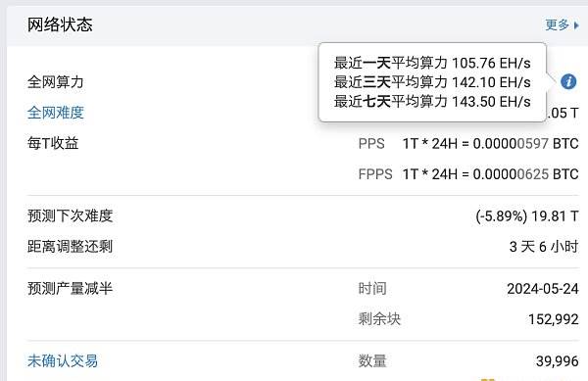Click the 预测产量减半 label
This screenshot has width=588, height=381.
click(x=71, y=289)
